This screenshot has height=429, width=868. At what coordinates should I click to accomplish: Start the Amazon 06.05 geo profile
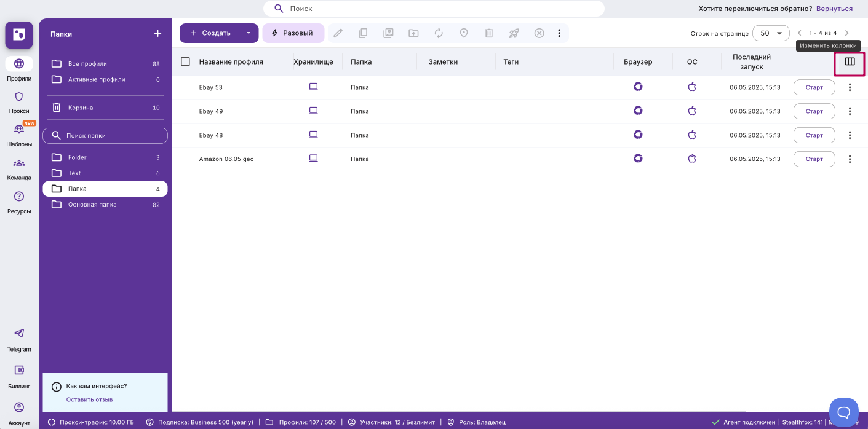814,159
